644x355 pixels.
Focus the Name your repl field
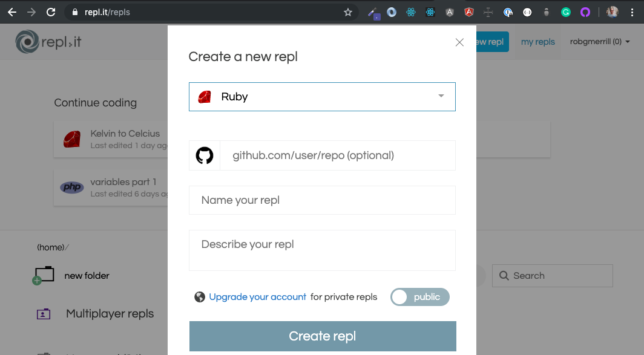click(322, 200)
